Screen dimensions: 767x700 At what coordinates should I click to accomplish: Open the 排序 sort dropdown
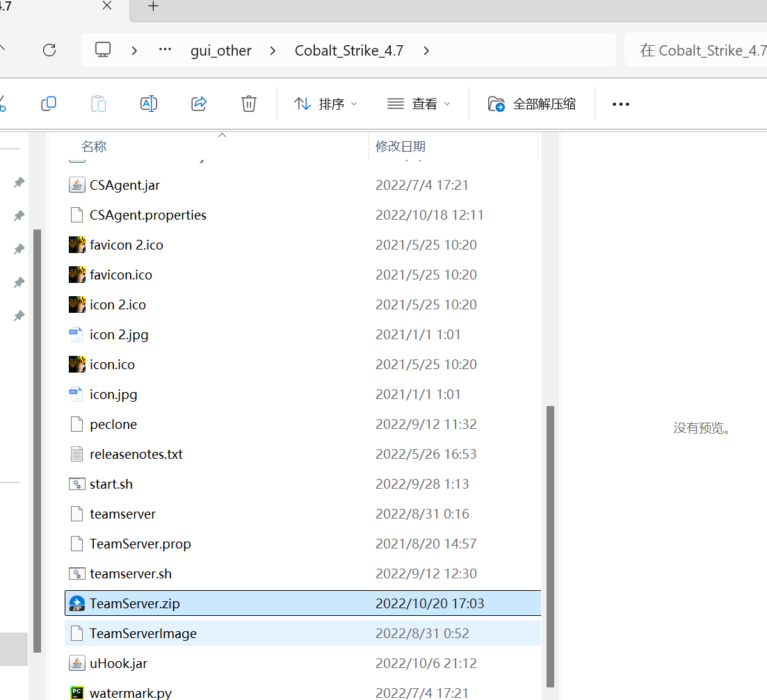325,104
